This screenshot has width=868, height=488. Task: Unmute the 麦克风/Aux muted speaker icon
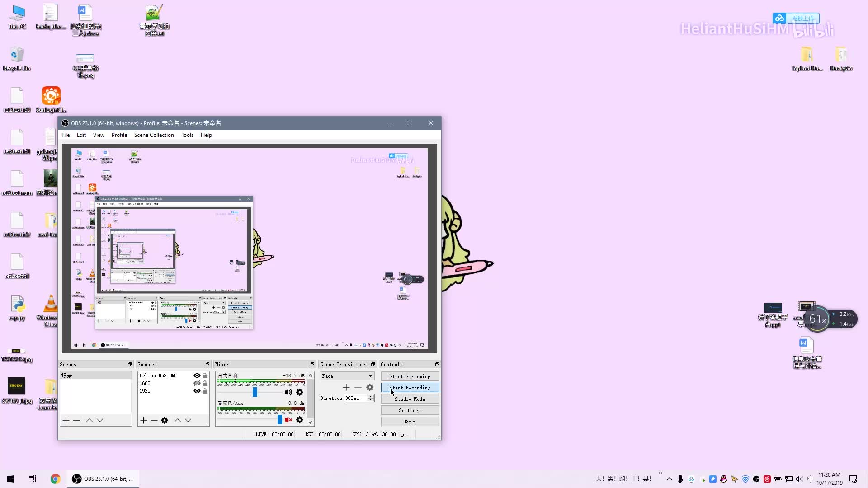pos(288,420)
